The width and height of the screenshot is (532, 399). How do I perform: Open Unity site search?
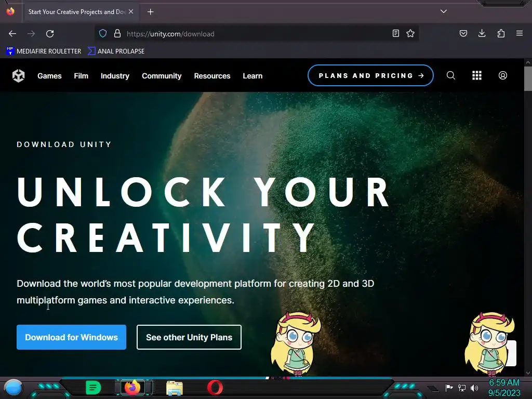click(450, 75)
